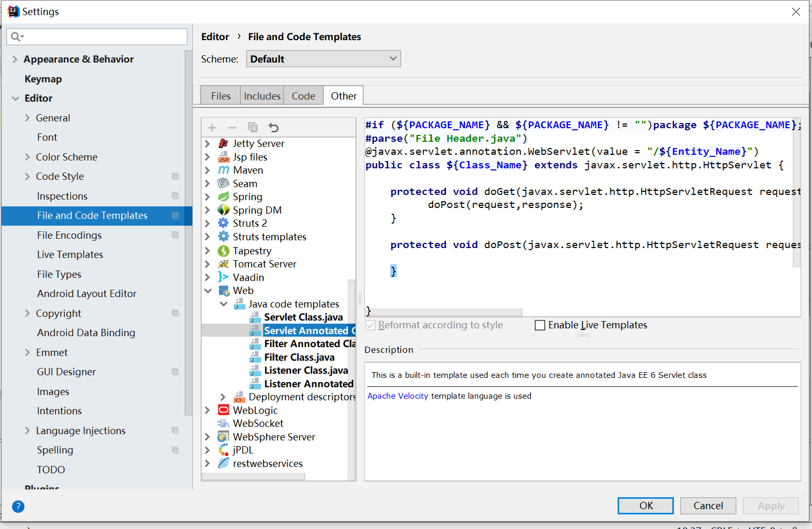
Task: Click the Maven icon in template tree
Action: [224, 170]
